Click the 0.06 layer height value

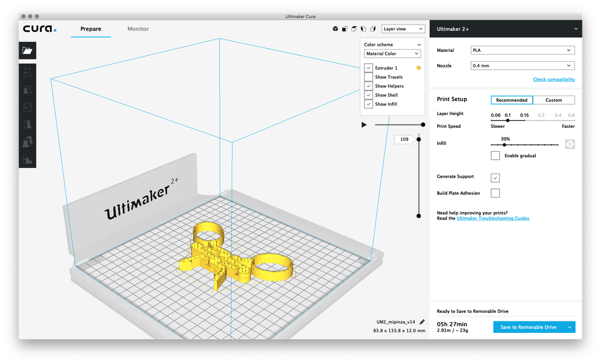496,115
